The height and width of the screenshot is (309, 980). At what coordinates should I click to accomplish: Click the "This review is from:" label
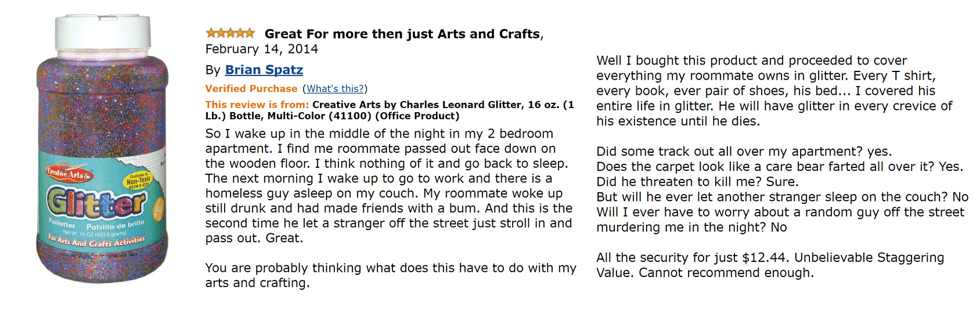pos(257,105)
